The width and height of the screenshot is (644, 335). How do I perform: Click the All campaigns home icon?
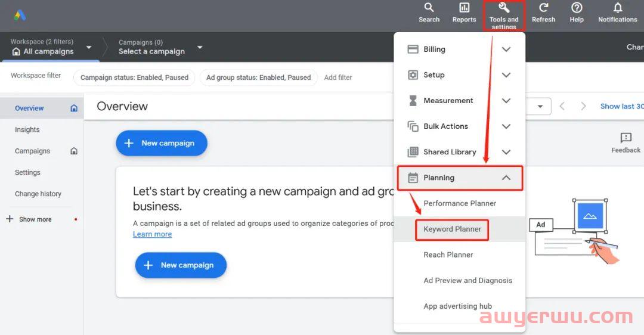click(x=16, y=51)
